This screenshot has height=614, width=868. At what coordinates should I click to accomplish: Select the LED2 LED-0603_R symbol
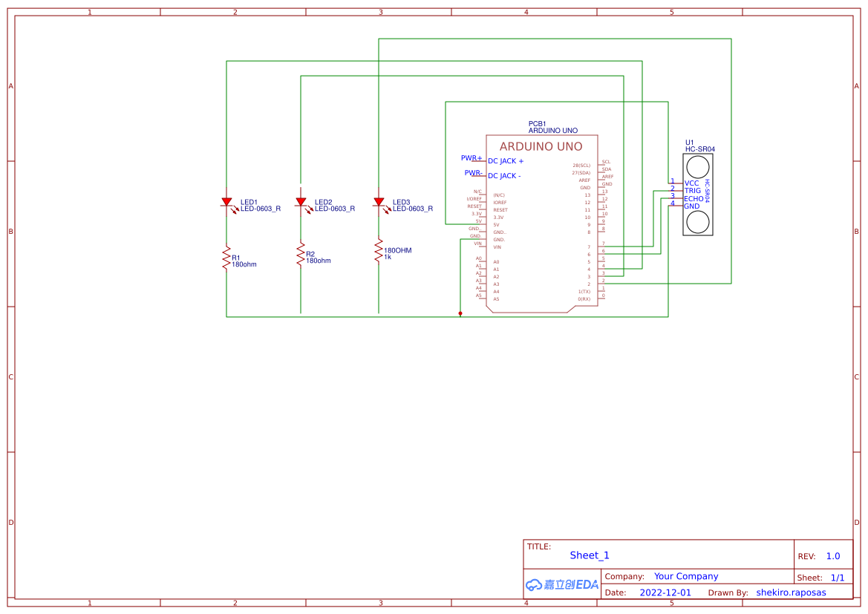coord(302,202)
